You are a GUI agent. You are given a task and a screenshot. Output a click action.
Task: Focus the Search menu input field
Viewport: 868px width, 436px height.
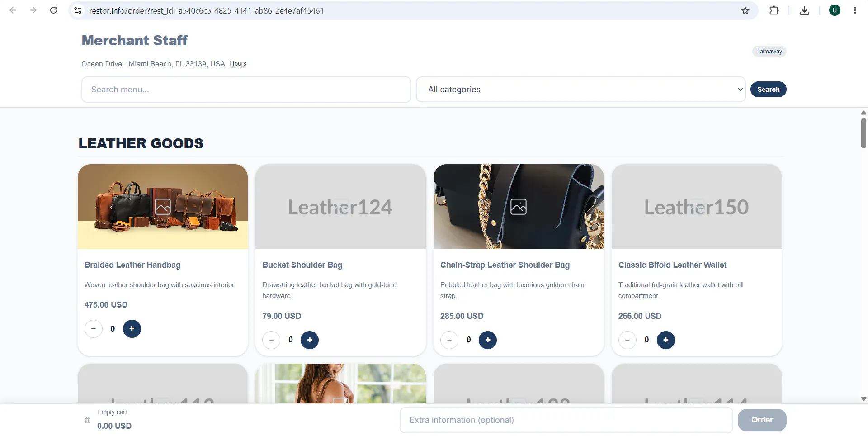pyautogui.click(x=246, y=90)
